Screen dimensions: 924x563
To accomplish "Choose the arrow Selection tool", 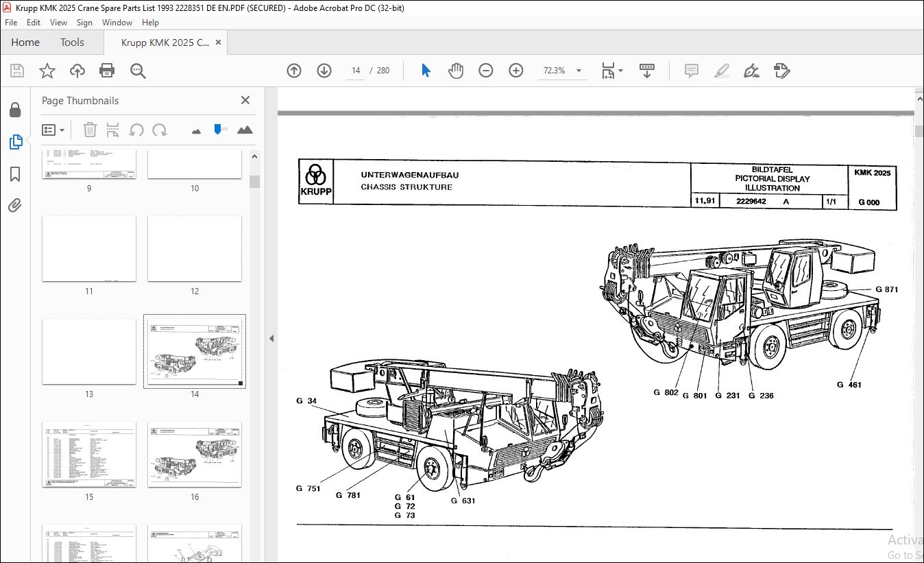I will click(x=426, y=71).
